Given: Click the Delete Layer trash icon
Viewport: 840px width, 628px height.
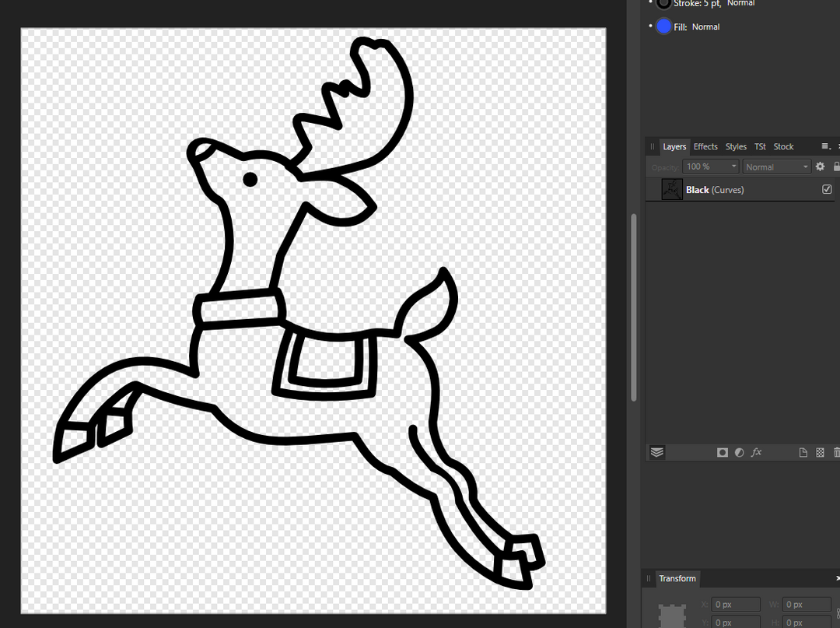Looking at the screenshot, I should [836, 452].
